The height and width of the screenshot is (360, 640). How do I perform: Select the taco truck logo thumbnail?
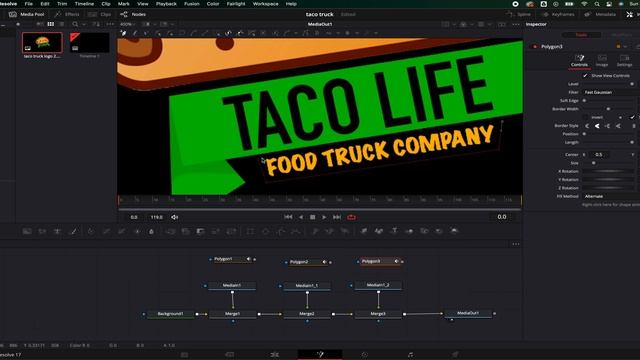[42, 43]
